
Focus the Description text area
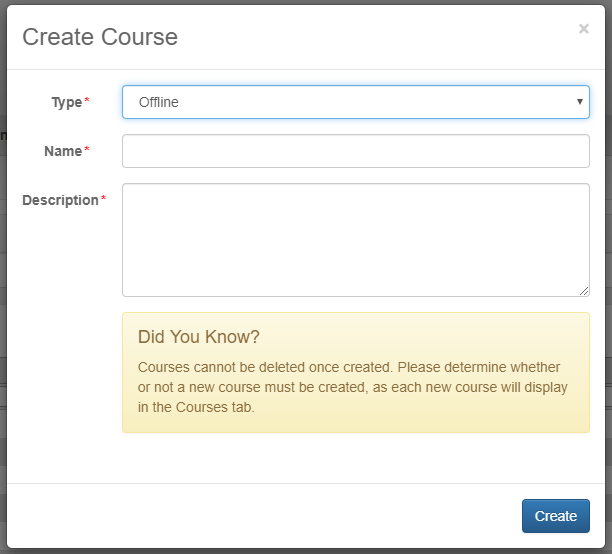click(356, 240)
